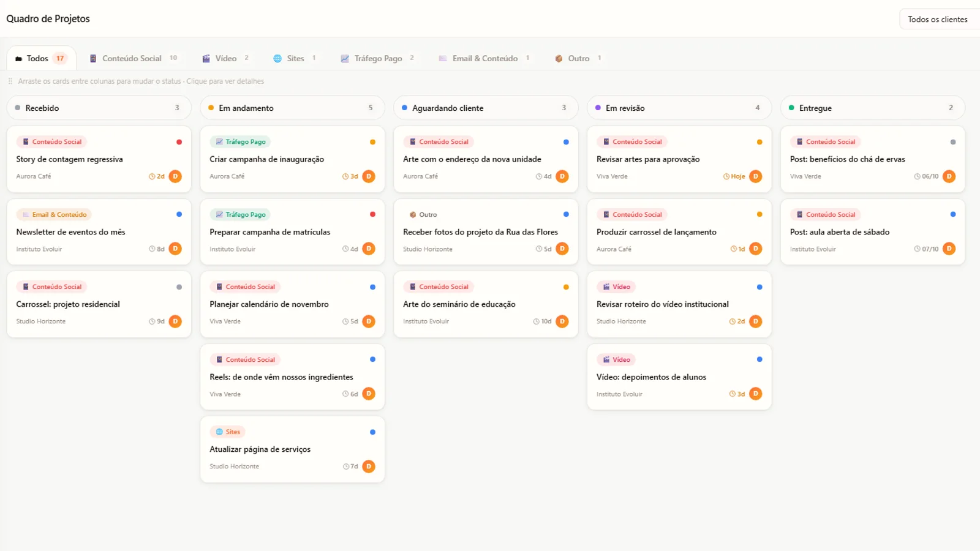Click red priority dot on Story de contagem regressiva
This screenshot has height=551, width=980.
[x=179, y=142]
